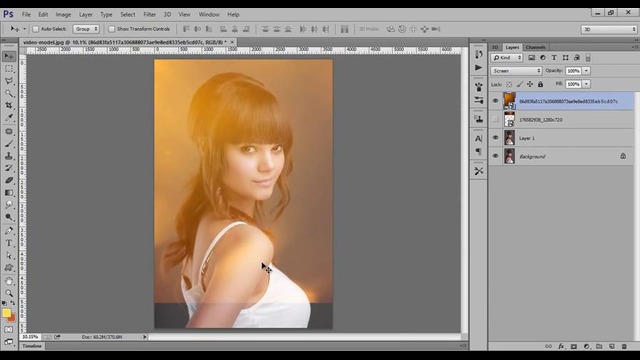Hide the top Screen-mode layer
The width and height of the screenshot is (640, 360).
(x=496, y=101)
